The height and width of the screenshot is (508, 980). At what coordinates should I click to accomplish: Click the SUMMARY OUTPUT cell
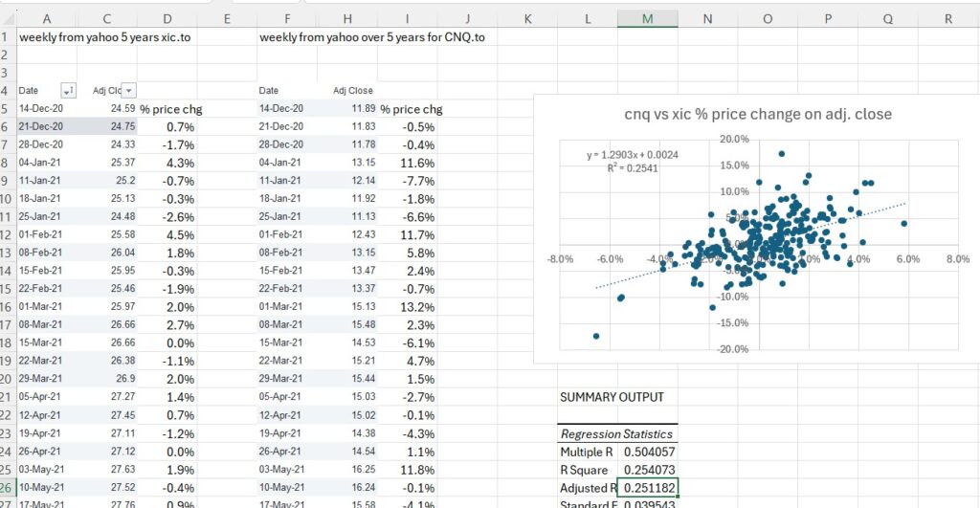click(612, 397)
